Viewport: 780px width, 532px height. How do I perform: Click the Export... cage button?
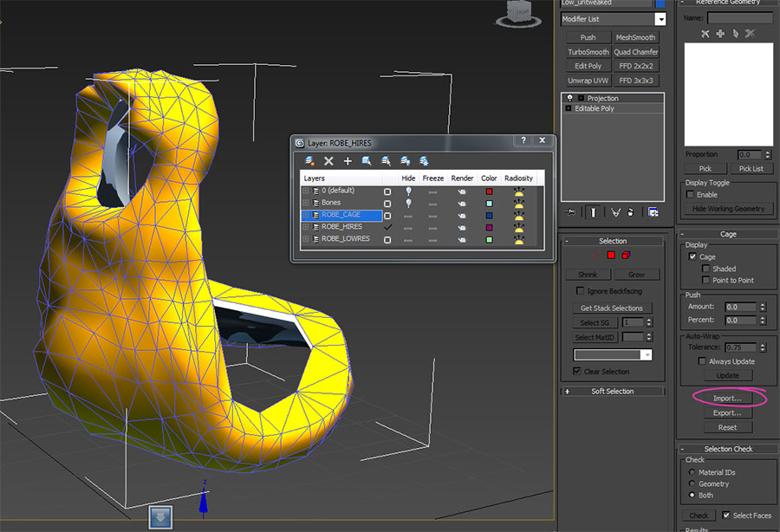(x=727, y=412)
